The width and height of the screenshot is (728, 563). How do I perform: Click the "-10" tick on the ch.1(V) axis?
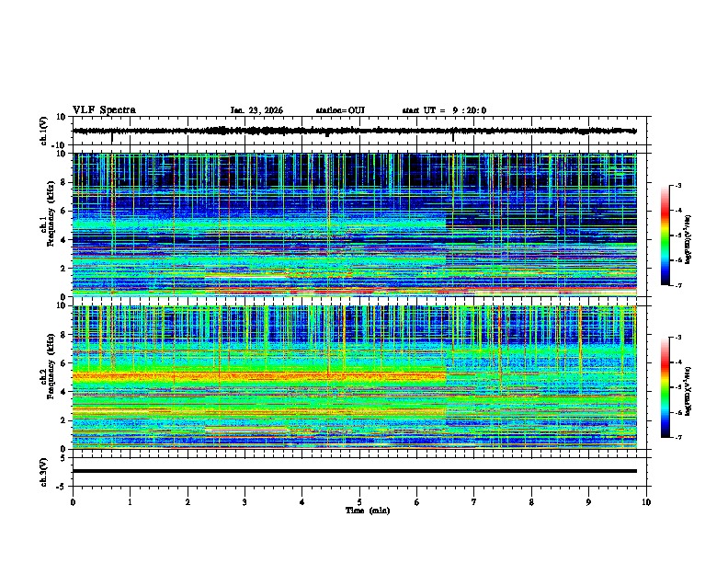point(60,145)
